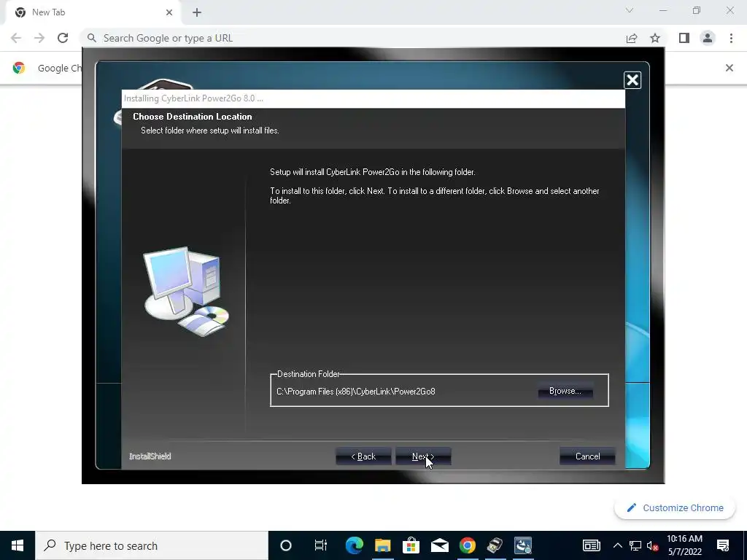Image resolution: width=747 pixels, height=560 pixels.
Task: Click the Next button in installer
Action: 423,456
